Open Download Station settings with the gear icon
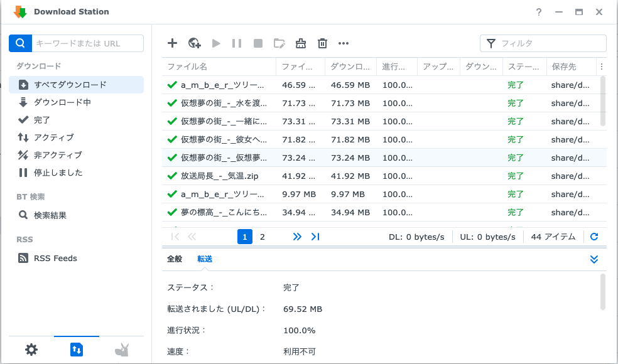 point(31,350)
